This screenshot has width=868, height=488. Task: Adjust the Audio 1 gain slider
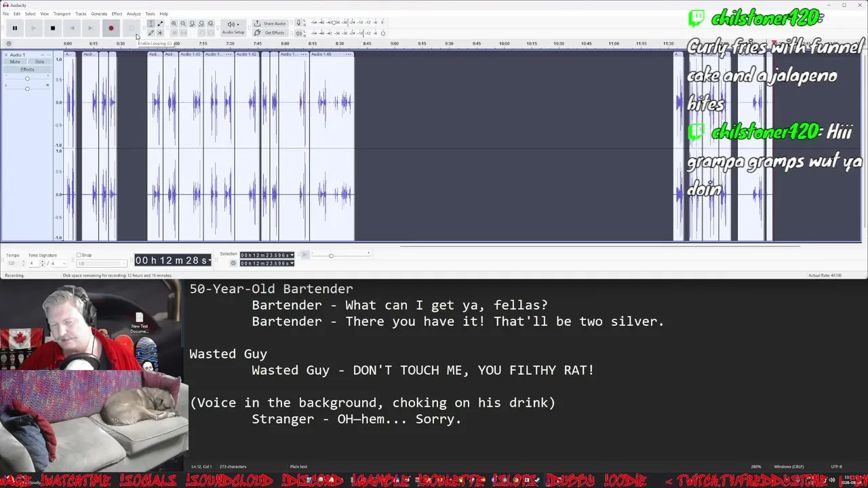click(27, 79)
